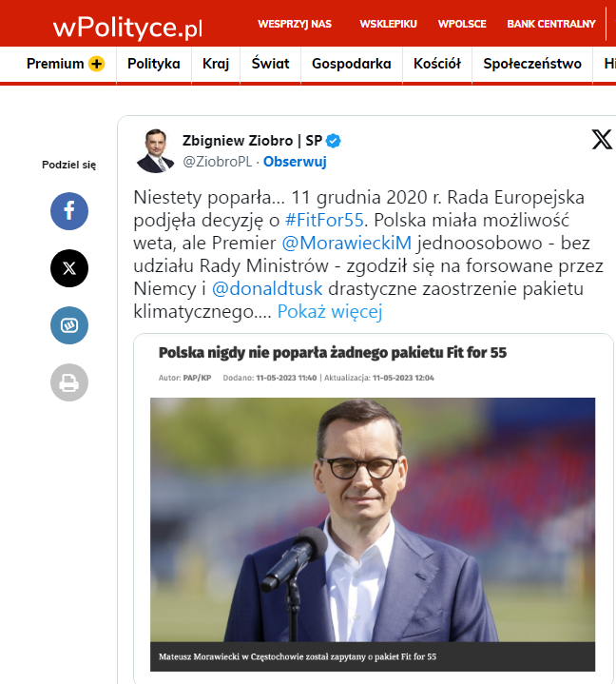Screen dimensions: 616x684
Task: Open the Kraj section
Action: [x=216, y=64]
